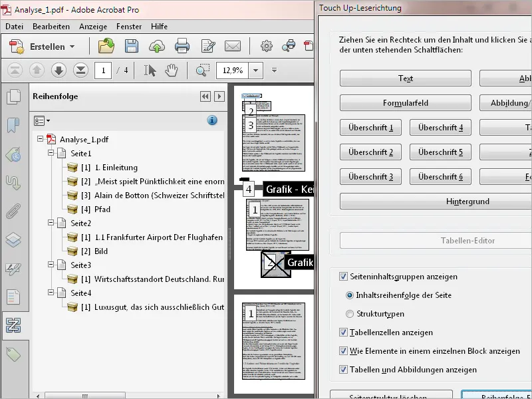
Task: Collapse the Analyse_1.pdf tree node
Action: (40, 139)
